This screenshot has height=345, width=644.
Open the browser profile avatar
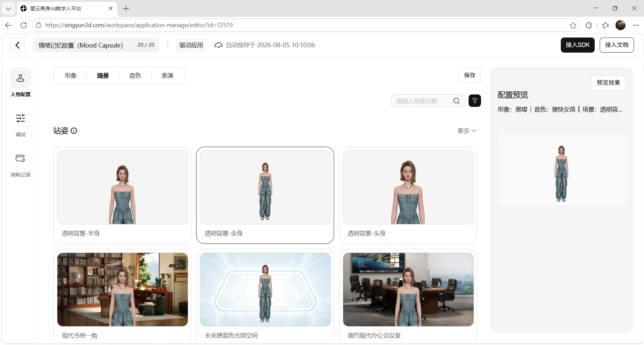(x=621, y=25)
